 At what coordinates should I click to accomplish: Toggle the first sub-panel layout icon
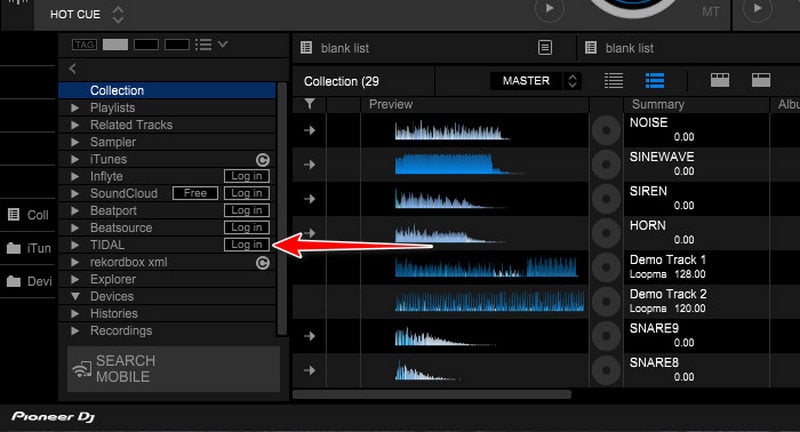(720, 80)
